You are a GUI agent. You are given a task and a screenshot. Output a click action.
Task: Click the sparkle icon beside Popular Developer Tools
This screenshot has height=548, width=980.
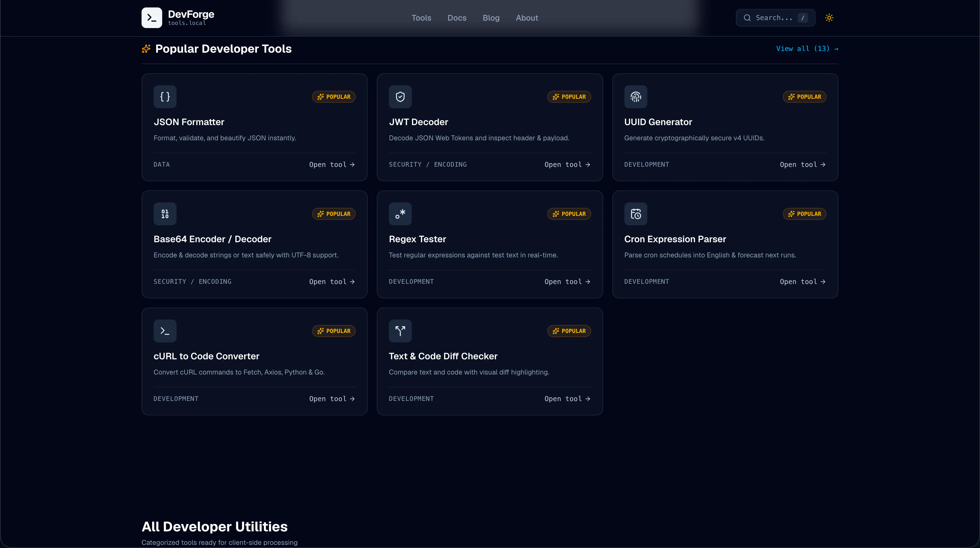coord(146,49)
